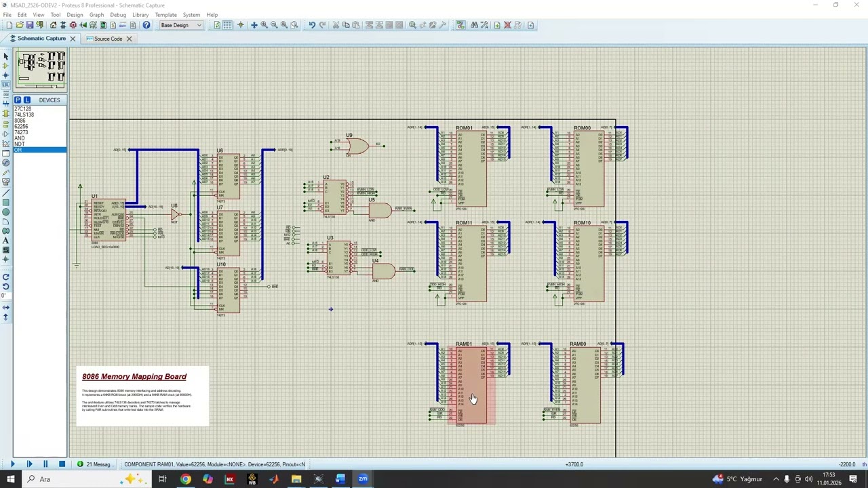Paste from clipboard icon

pos(356,25)
